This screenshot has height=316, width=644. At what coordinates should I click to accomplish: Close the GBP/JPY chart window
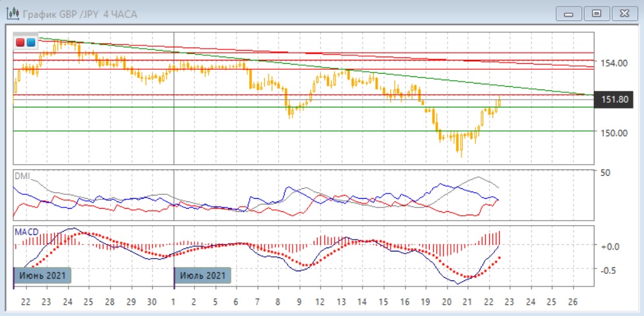click(x=624, y=13)
